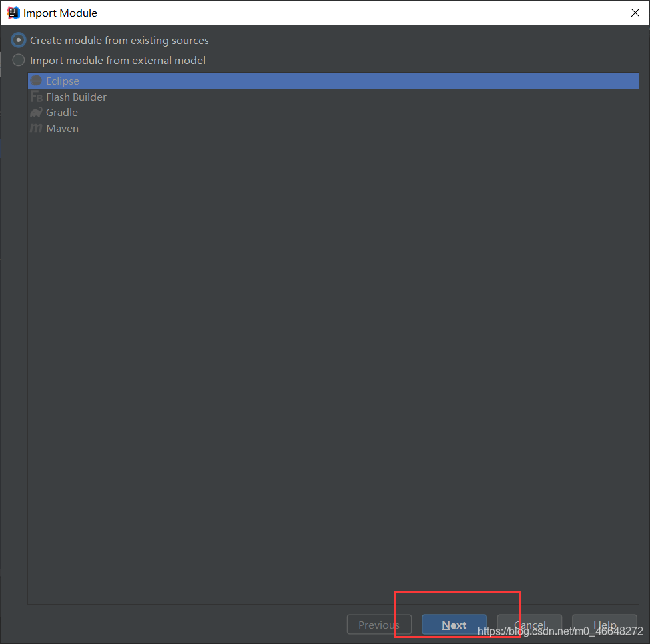Click the IntelliJ IDEA logo in title bar
The height and width of the screenshot is (644, 650).
coord(13,13)
